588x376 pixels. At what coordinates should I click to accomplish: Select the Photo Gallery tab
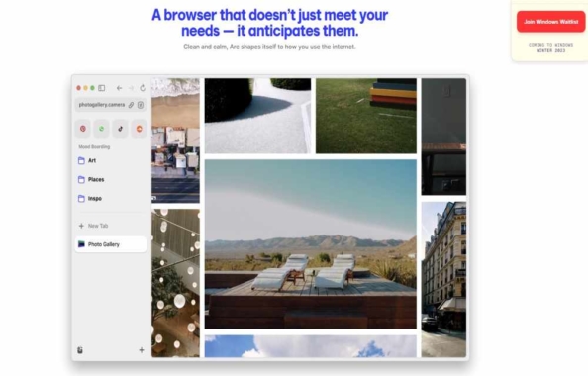[x=111, y=244]
